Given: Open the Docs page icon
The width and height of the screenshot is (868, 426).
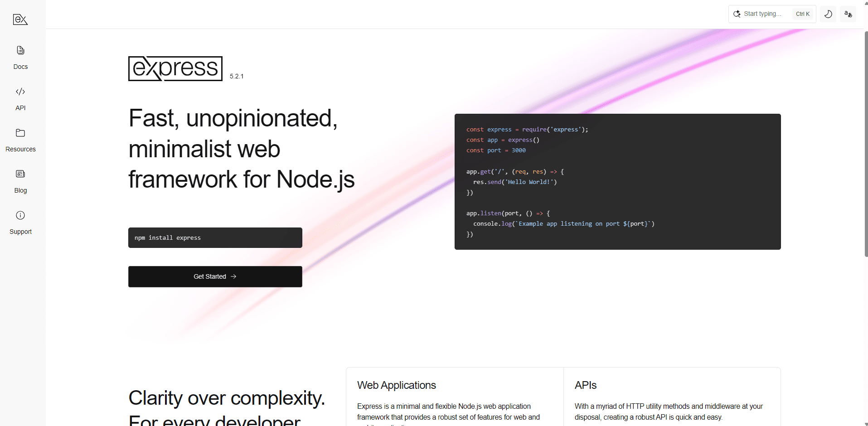Looking at the screenshot, I should tap(20, 50).
